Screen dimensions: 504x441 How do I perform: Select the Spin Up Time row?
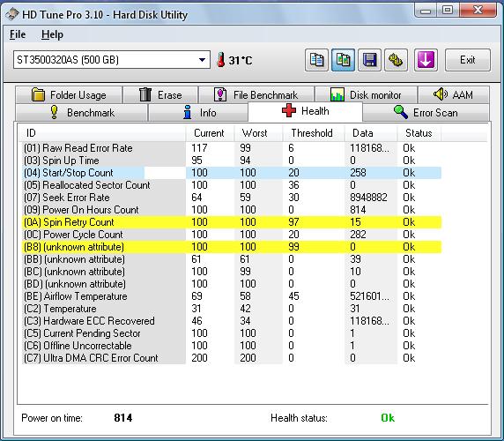click(x=232, y=161)
